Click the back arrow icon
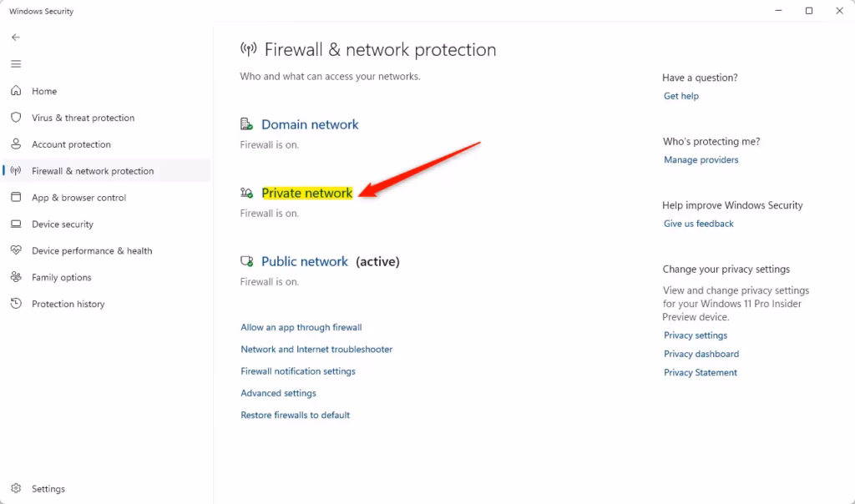 (x=16, y=38)
